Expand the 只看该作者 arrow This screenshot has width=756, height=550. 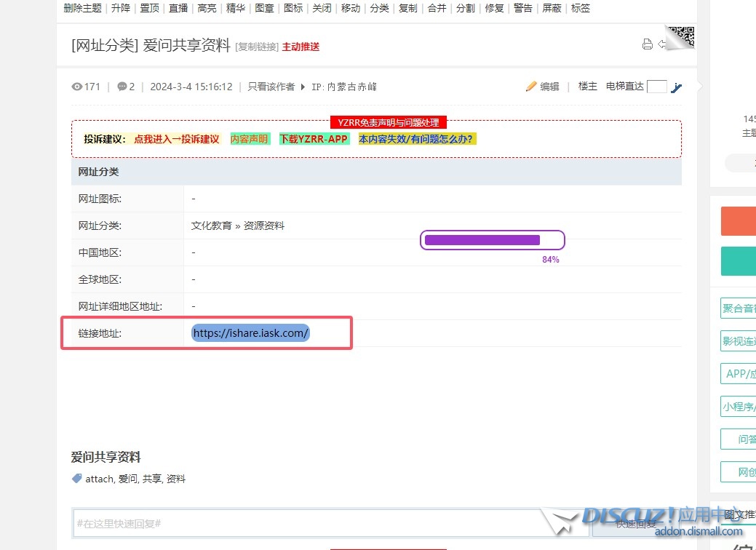click(x=303, y=87)
